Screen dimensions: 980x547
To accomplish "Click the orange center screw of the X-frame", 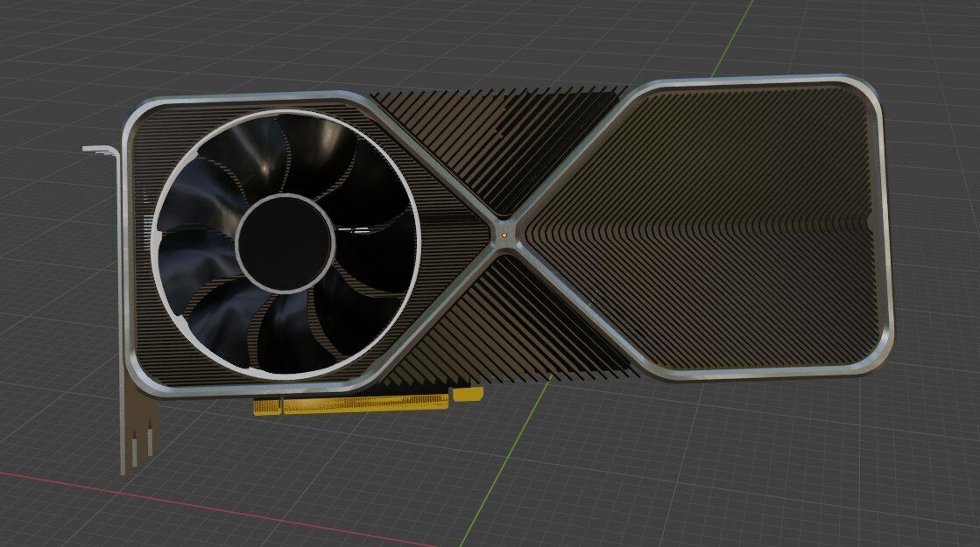I will (504, 235).
